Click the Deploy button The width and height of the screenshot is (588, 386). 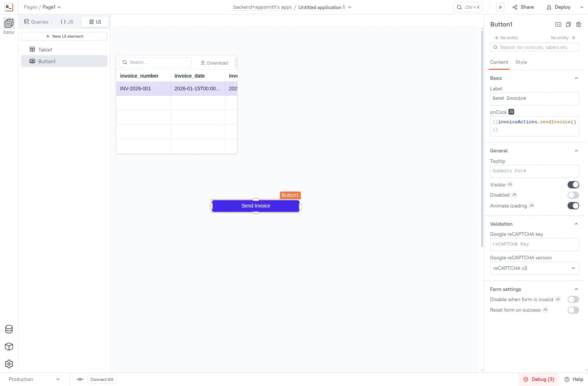click(x=559, y=7)
